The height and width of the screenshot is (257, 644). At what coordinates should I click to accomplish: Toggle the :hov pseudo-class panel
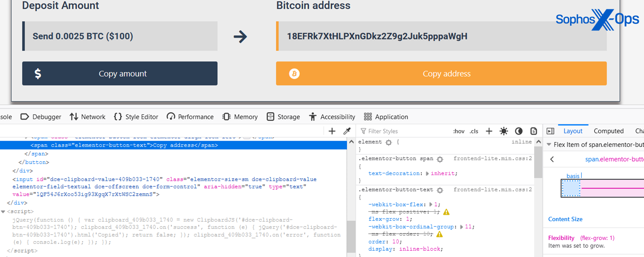point(459,131)
